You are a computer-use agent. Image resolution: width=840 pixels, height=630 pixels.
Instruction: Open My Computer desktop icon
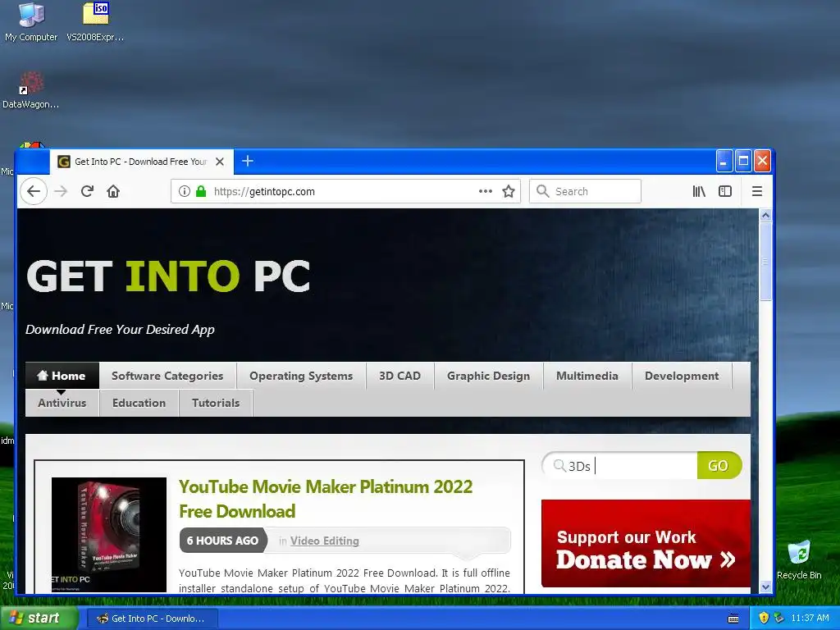(x=31, y=22)
